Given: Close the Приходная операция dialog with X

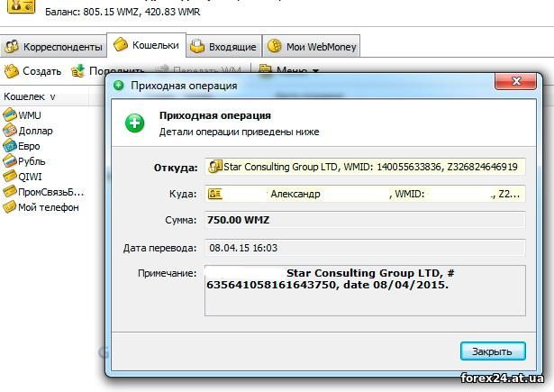Looking at the screenshot, I should click(516, 81).
